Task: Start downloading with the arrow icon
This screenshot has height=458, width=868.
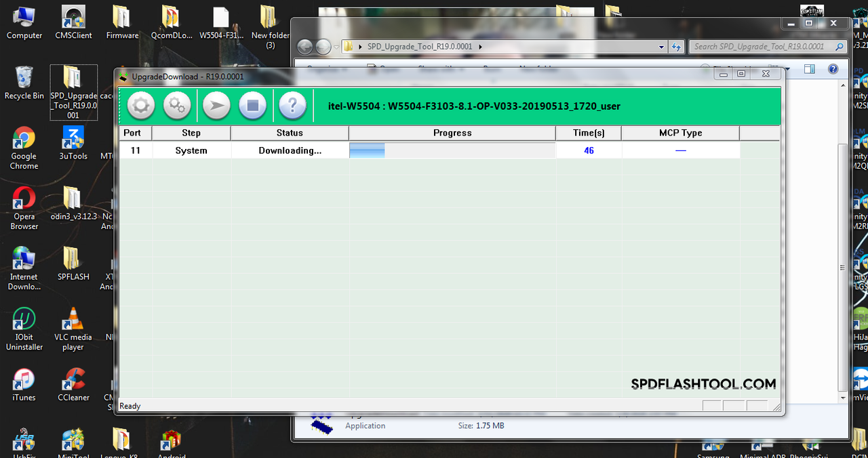Action: click(x=216, y=106)
